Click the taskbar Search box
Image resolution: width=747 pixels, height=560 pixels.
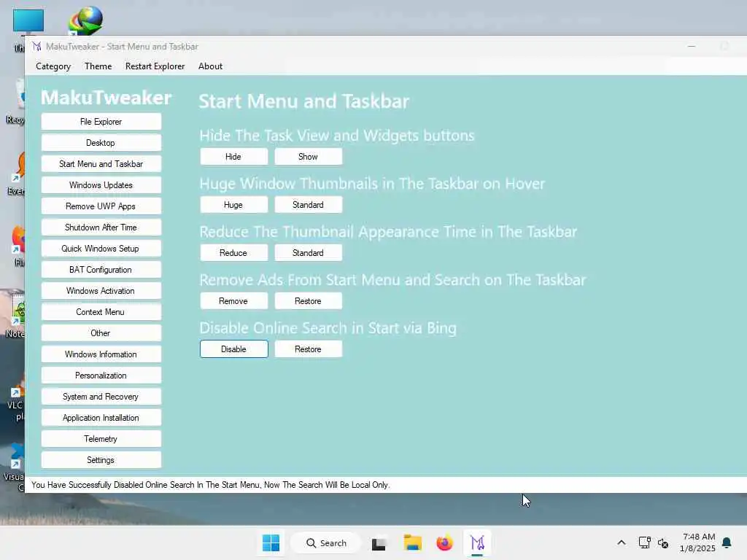point(326,542)
